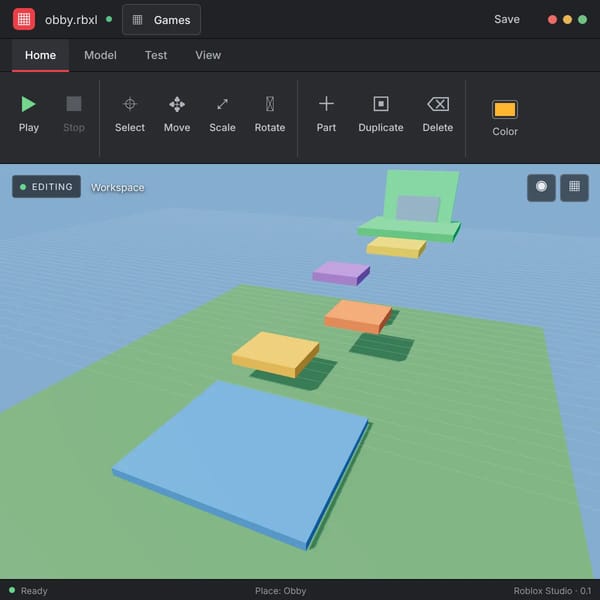Select the orange platform block

358,316
